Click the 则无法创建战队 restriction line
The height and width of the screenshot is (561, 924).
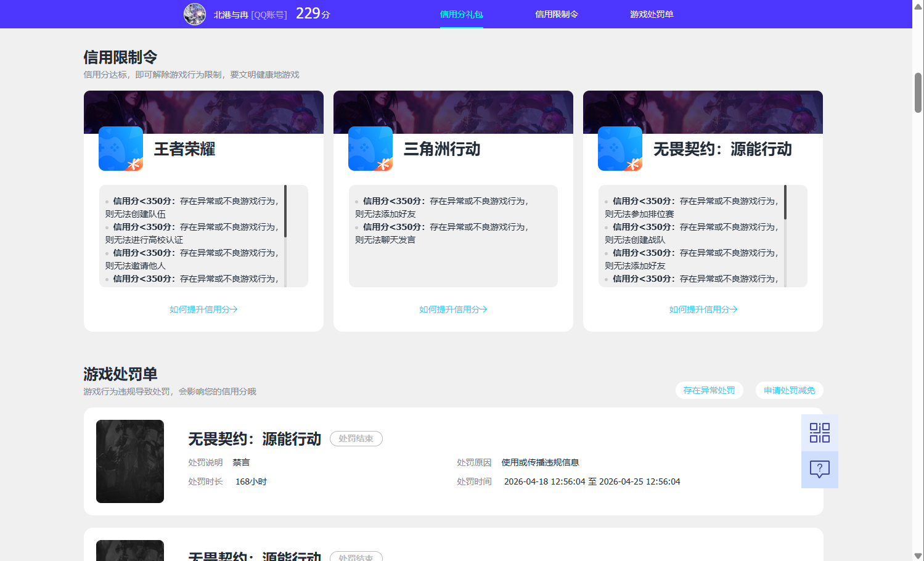[635, 240]
